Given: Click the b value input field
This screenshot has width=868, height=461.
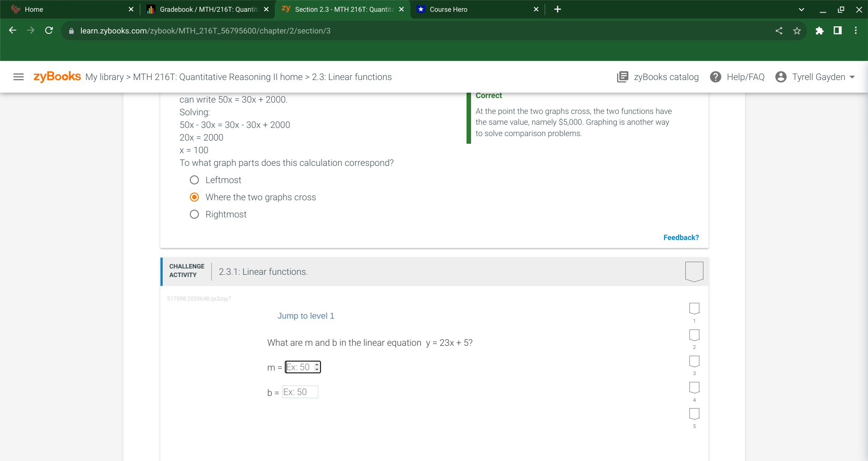Looking at the screenshot, I should tap(300, 392).
